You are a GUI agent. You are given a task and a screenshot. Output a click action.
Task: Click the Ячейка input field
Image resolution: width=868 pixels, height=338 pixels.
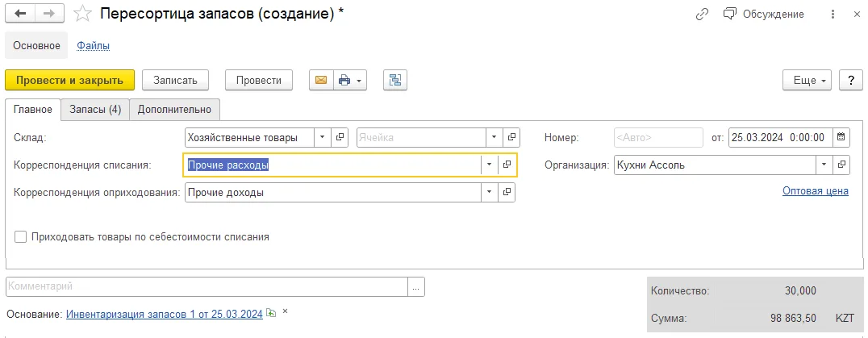point(421,138)
